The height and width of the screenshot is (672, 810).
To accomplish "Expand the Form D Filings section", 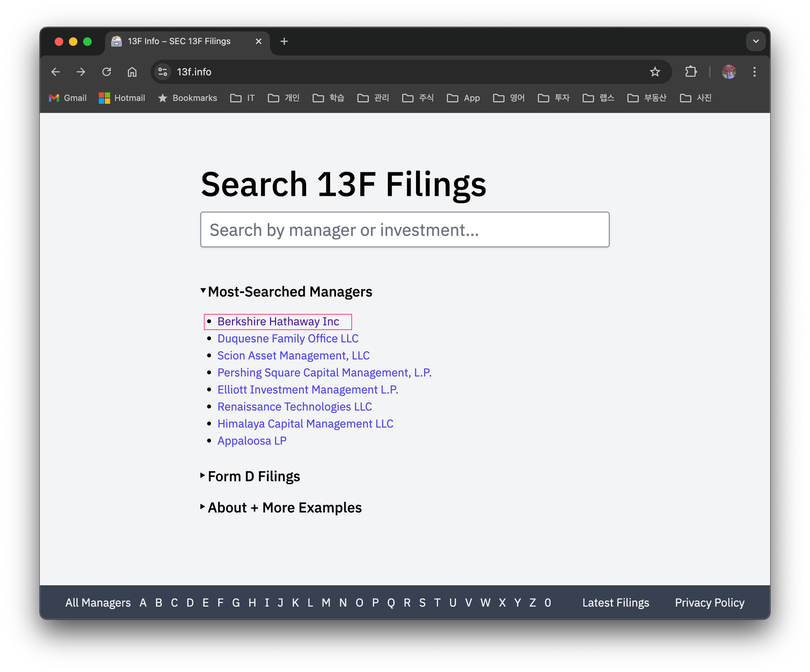I will [x=250, y=476].
